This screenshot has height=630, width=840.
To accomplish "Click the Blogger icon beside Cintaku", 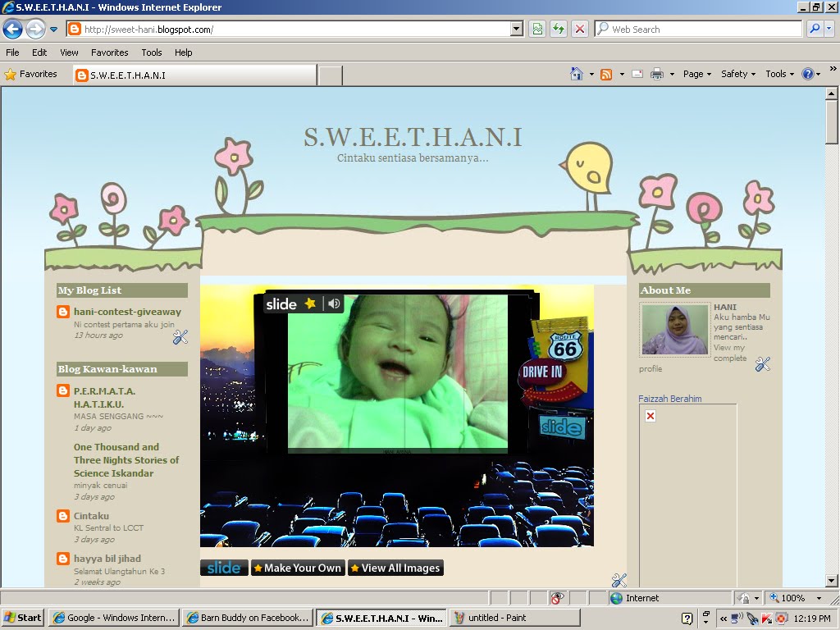I will pos(63,516).
